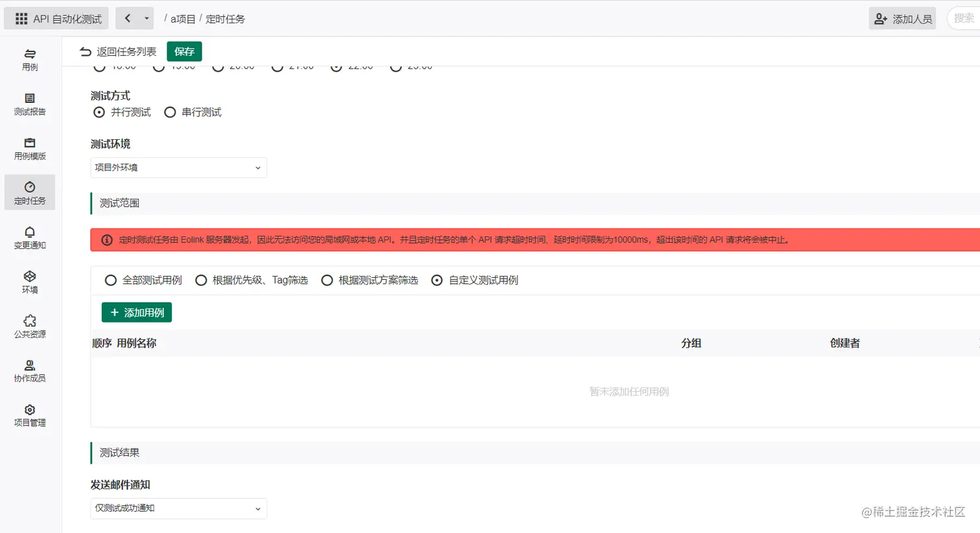
Task: Open 用例 in the sidebar
Action: coord(30,60)
